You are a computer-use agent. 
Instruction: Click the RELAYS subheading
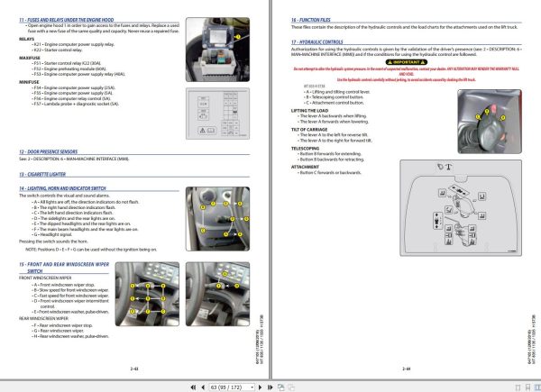click(26, 39)
